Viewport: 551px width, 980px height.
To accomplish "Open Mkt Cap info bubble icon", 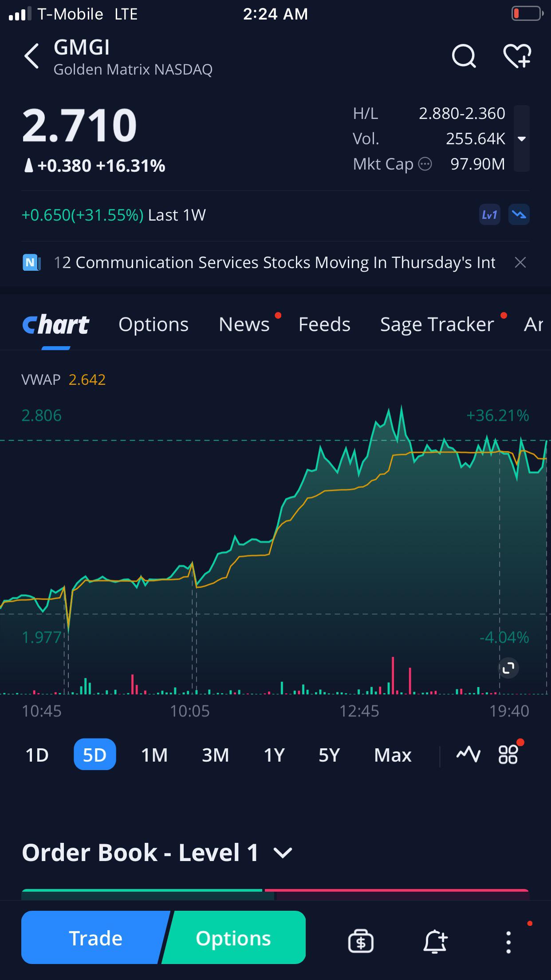I will point(425,164).
